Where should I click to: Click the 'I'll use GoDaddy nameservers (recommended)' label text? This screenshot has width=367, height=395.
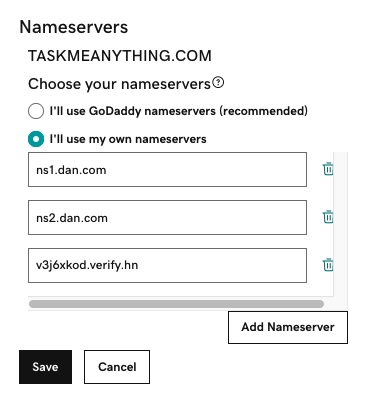179,111
